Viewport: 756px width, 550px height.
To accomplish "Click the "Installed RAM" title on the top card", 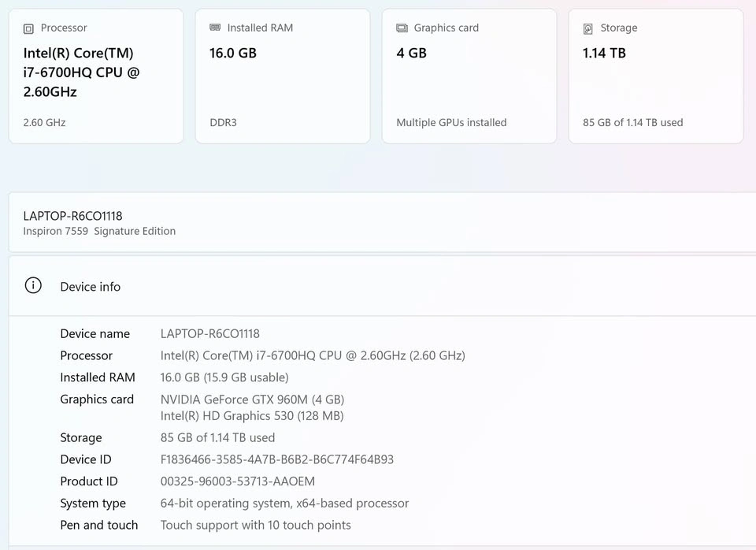I will (260, 28).
